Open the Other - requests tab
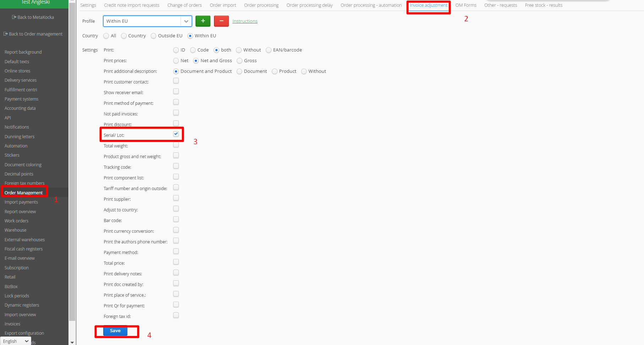Viewport: 644px width, 345px height. (501, 5)
